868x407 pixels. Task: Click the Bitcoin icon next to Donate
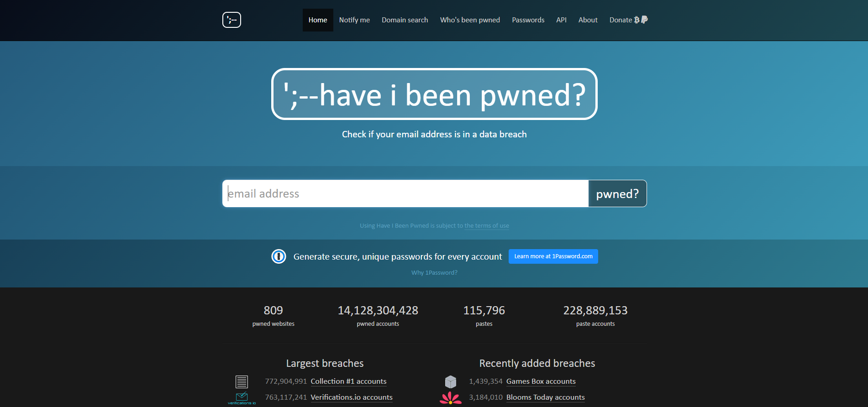click(x=637, y=20)
